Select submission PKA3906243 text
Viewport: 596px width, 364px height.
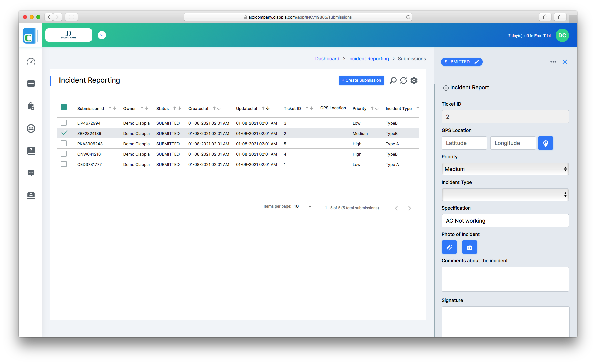point(90,144)
